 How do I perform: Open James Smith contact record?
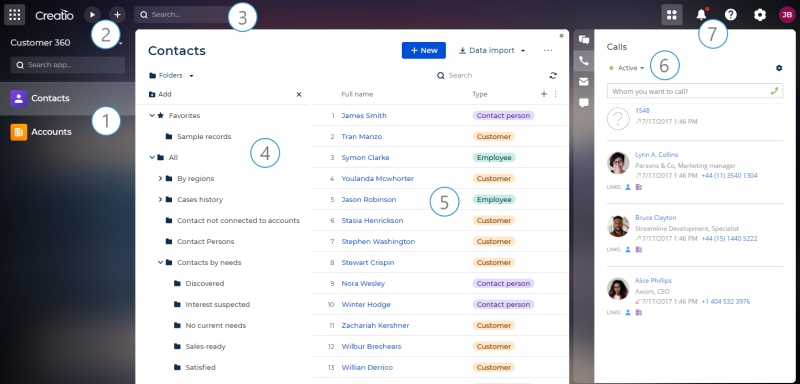pyautogui.click(x=364, y=115)
